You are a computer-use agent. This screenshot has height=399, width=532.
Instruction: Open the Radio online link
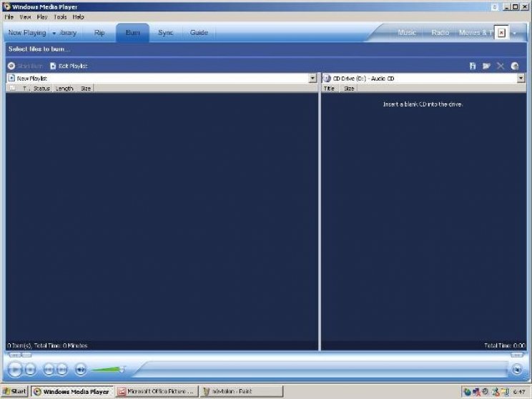[440, 33]
